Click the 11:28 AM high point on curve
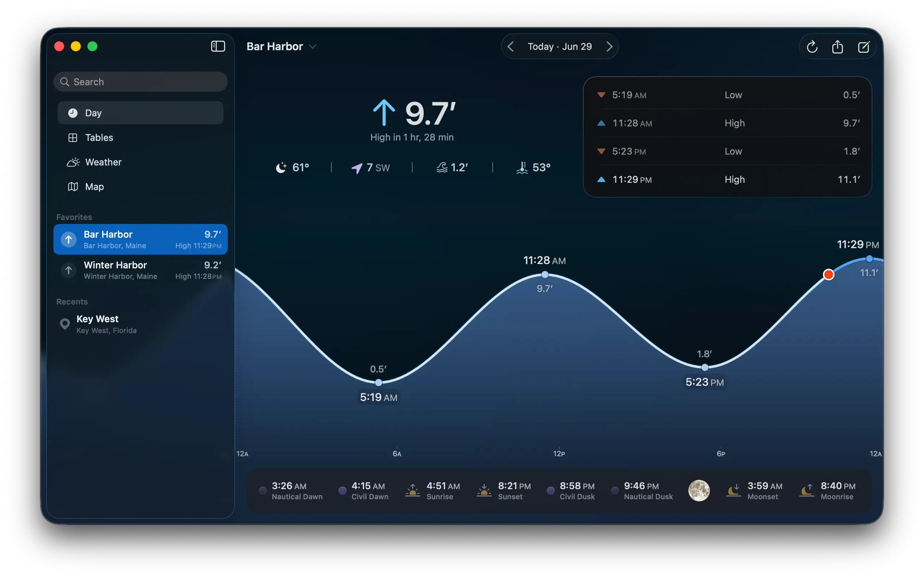Image resolution: width=924 pixels, height=578 pixels. (545, 275)
